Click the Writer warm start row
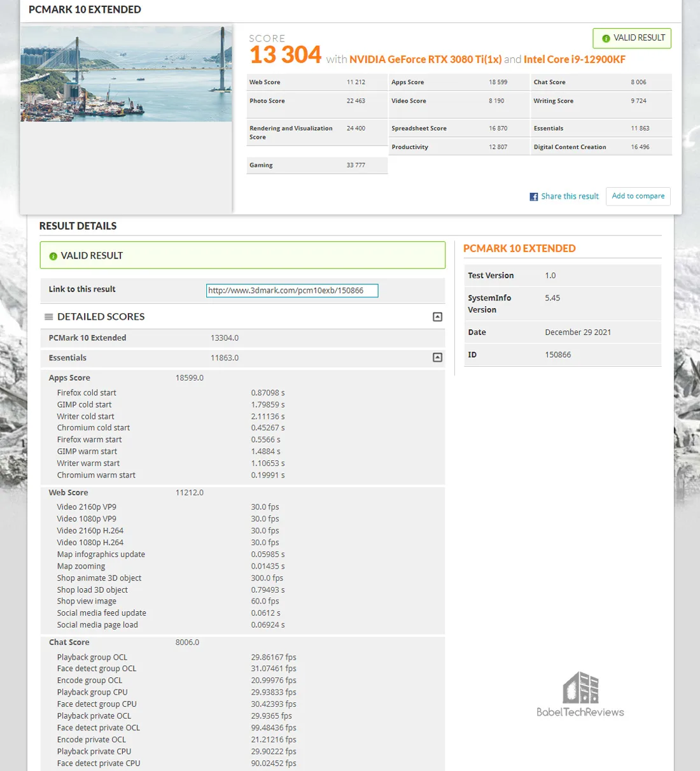 click(x=242, y=463)
